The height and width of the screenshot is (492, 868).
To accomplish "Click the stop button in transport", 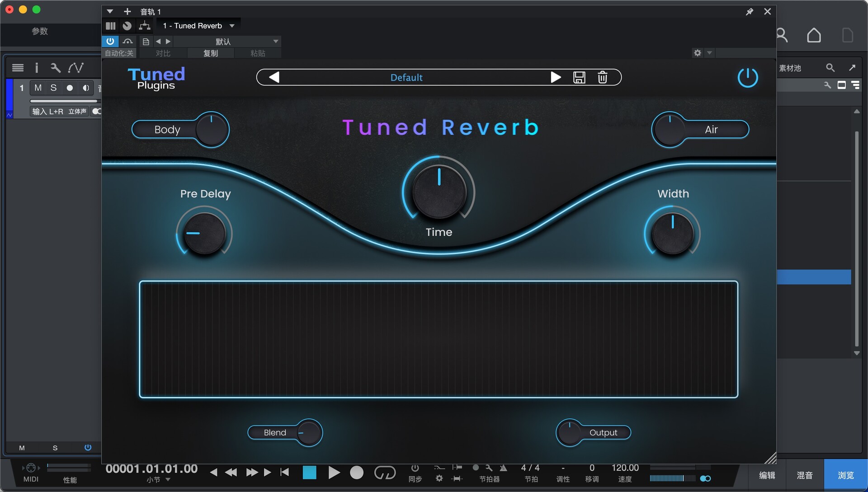I will click(x=309, y=473).
